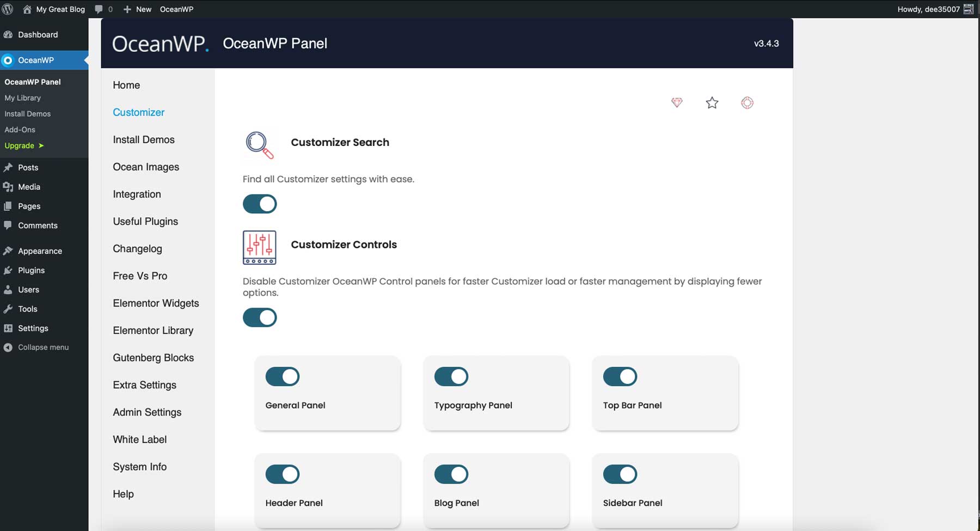Image resolution: width=980 pixels, height=531 pixels.
Task: Click the Upgrade link in sidebar
Action: coord(20,145)
